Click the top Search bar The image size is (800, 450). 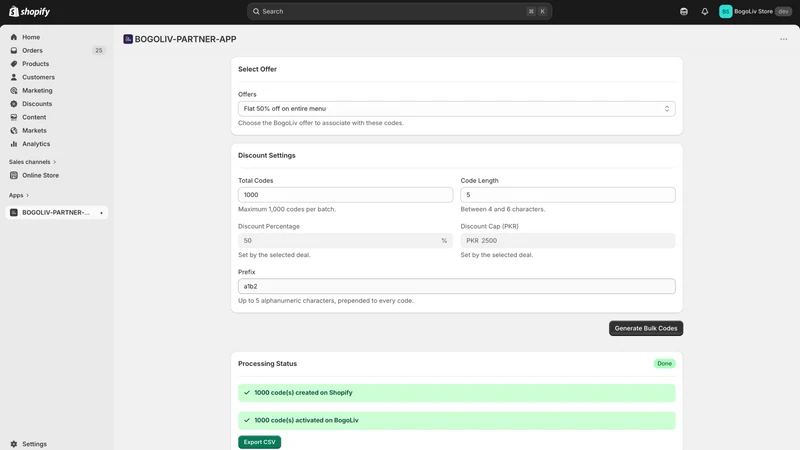pos(399,11)
